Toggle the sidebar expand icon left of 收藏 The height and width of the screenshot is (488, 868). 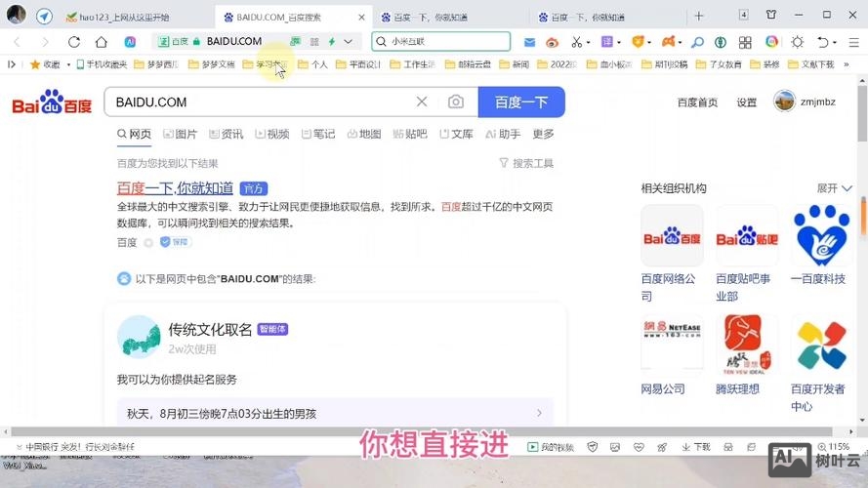[11, 64]
